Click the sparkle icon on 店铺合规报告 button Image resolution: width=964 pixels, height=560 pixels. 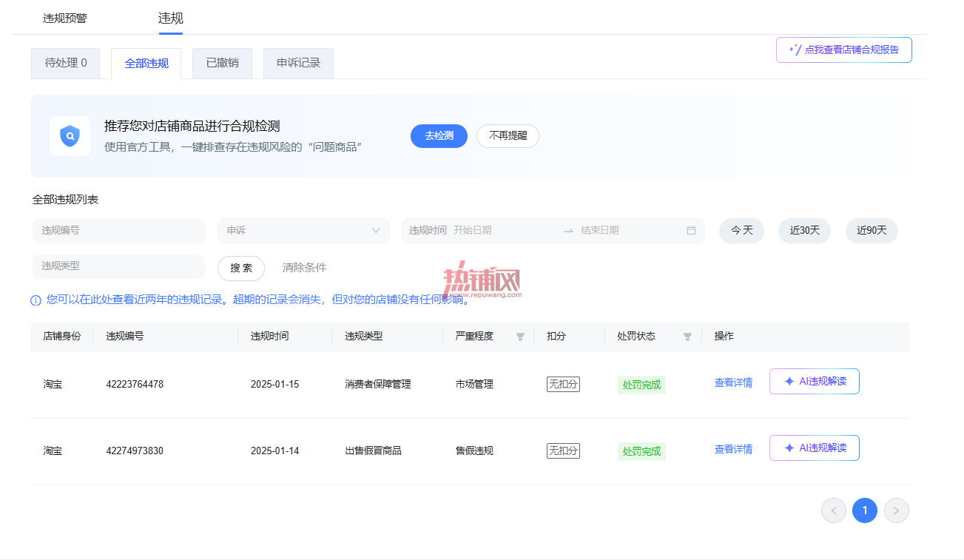[x=795, y=50]
